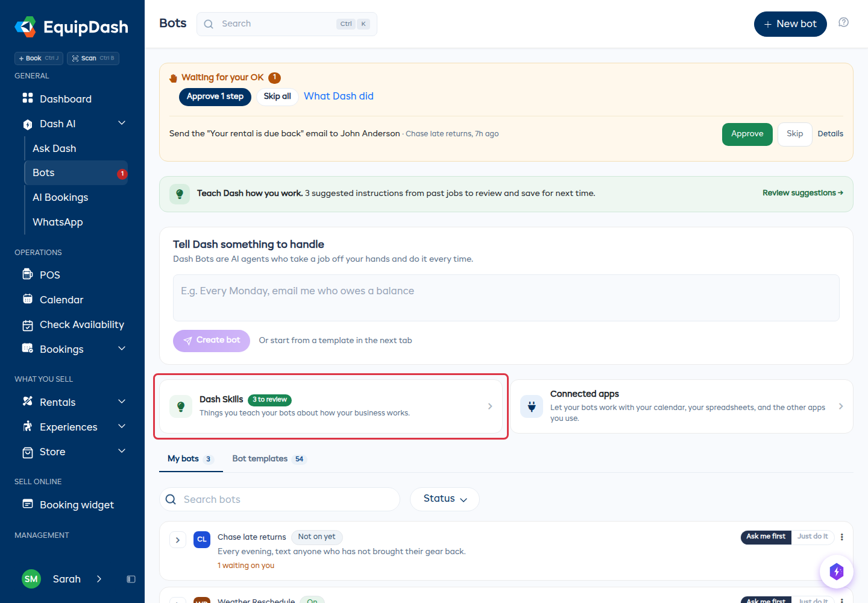The width and height of the screenshot is (868, 603).
Task: Expand the Chase late returns bot row
Action: (x=178, y=540)
